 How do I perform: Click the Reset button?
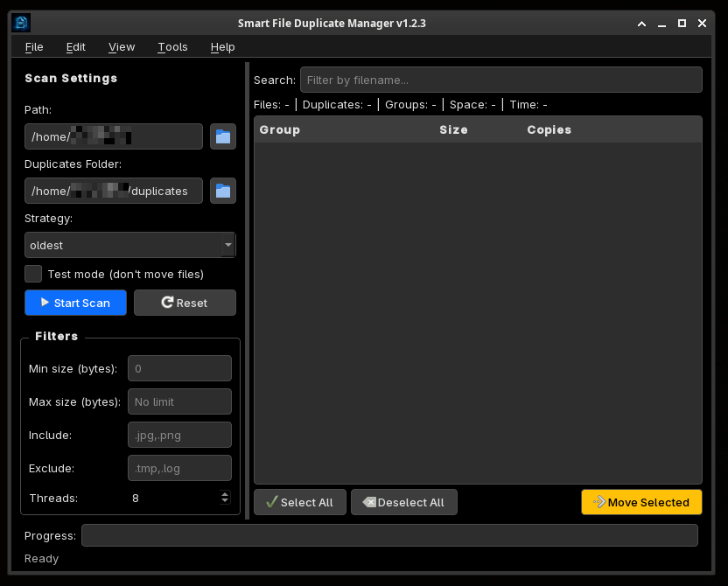pos(185,303)
